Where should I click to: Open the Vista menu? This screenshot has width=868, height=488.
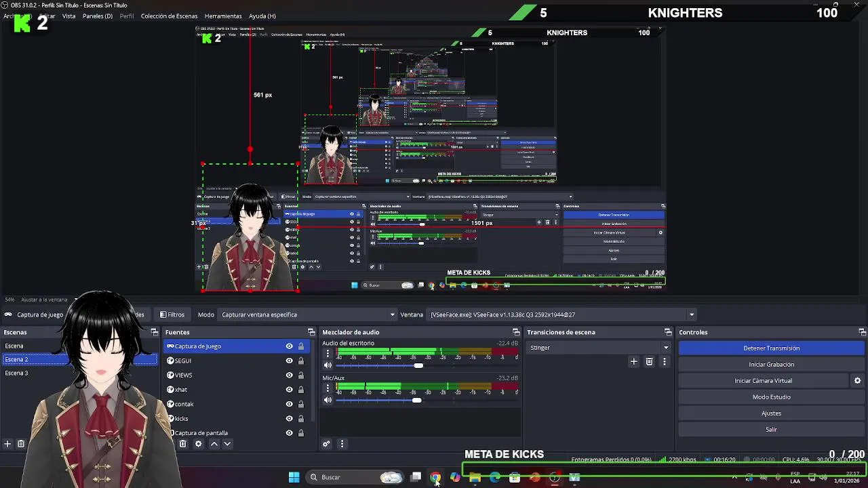[68, 16]
